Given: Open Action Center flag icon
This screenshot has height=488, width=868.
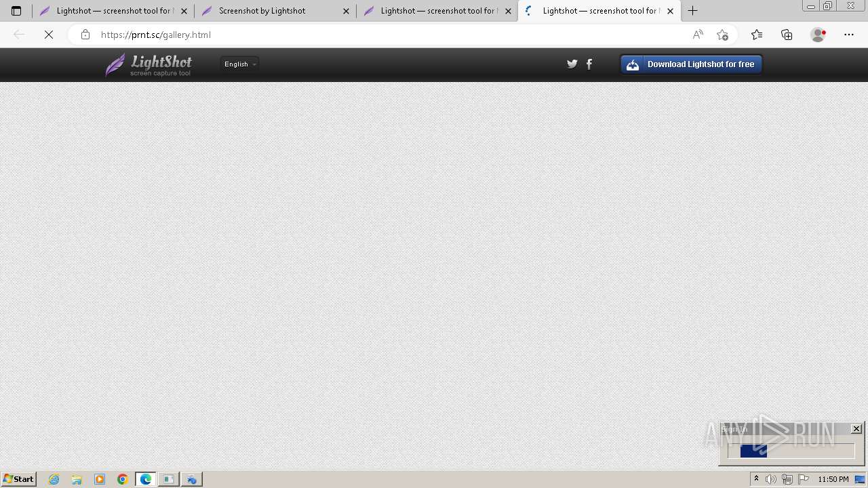Looking at the screenshot, I should tap(804, 479).
